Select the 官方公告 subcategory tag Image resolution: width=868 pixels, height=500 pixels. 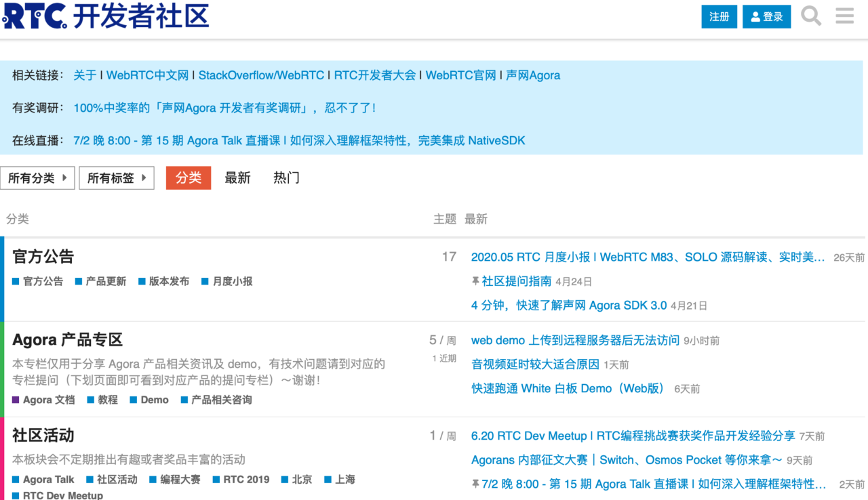pyautogui.click(x=37, y=281)
